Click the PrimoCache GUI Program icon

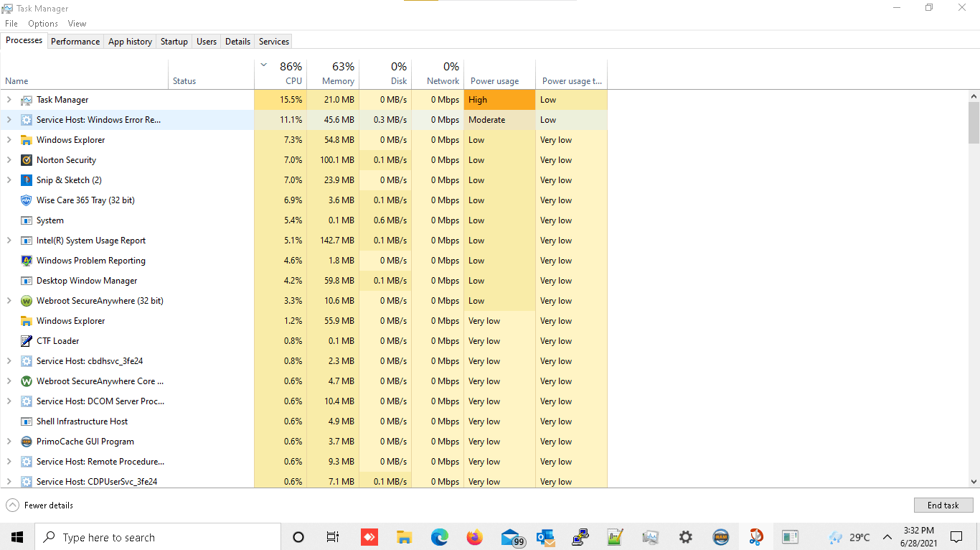27,442
